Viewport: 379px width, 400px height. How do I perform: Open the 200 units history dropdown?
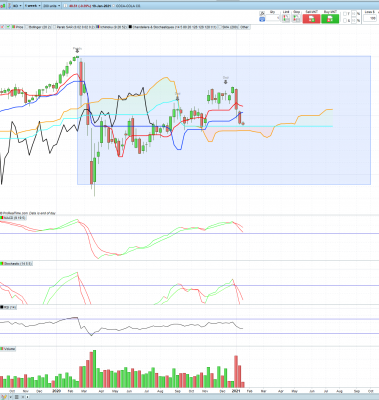(x=52, y=6)
